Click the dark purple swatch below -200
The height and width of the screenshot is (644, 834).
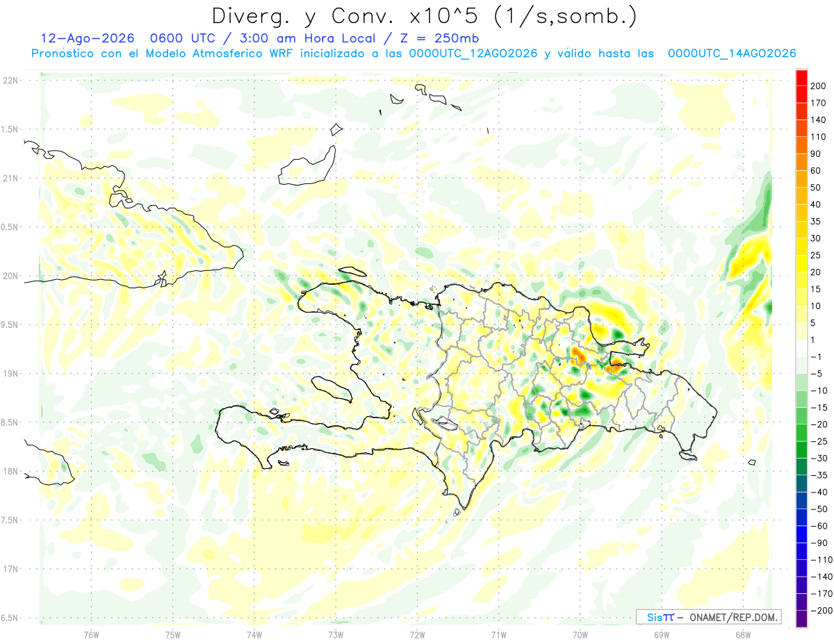pos(801,619)
